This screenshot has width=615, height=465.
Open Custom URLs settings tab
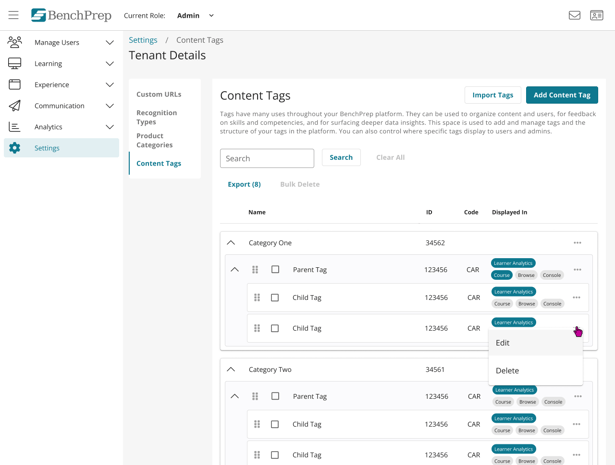[159, 94]
